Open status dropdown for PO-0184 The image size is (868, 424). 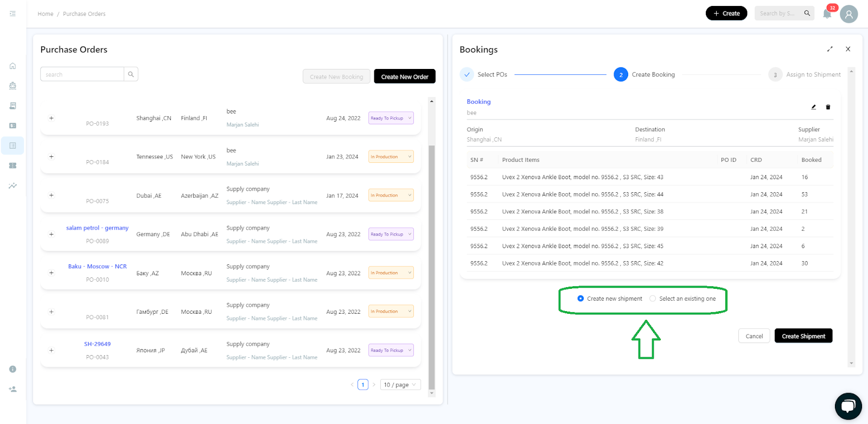click(391, 157)
